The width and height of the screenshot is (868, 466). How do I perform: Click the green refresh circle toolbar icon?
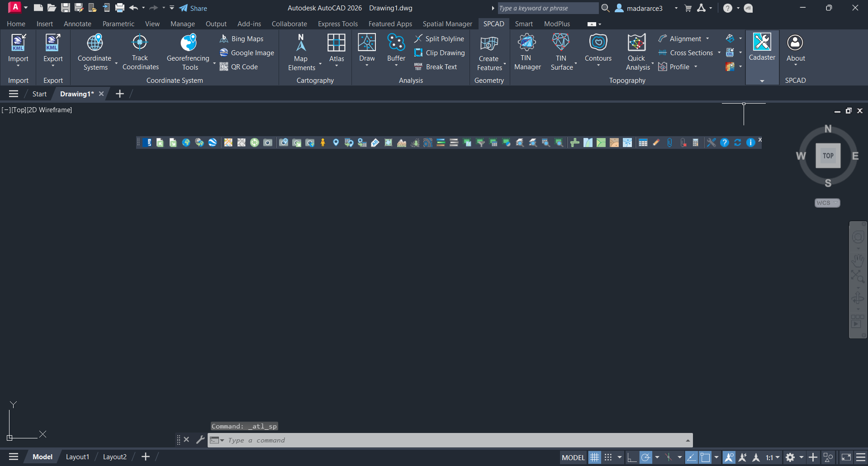point(255,143)
